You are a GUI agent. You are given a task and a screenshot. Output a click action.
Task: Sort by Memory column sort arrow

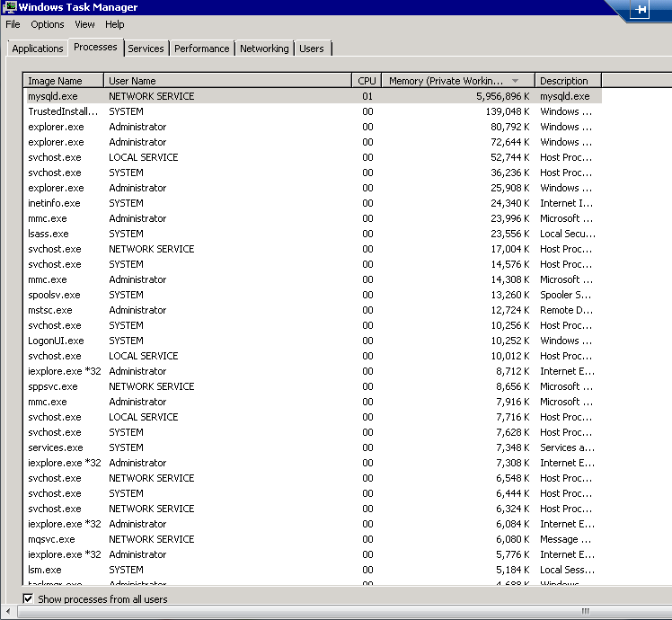click(515, 81)
